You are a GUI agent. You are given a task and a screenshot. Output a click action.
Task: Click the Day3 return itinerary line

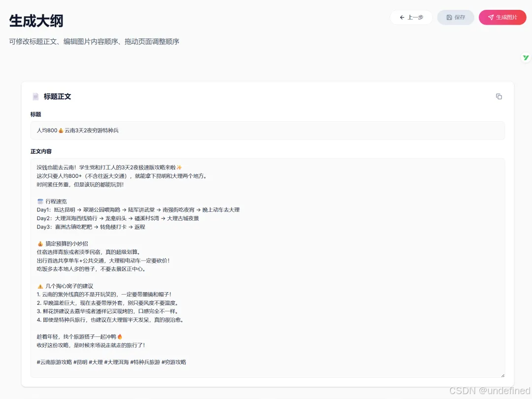tap(89, 227)
